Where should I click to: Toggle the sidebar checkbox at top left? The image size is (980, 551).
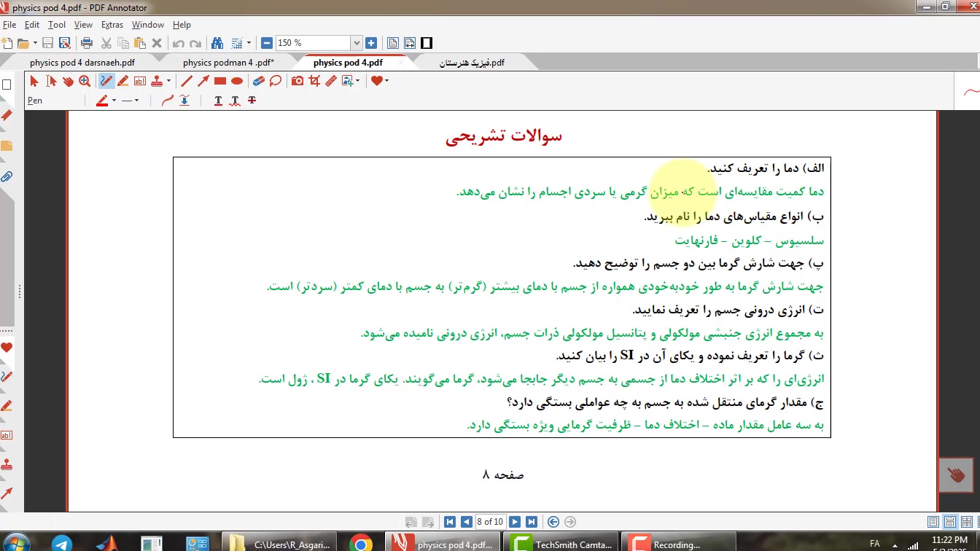[x=7, y=85]
